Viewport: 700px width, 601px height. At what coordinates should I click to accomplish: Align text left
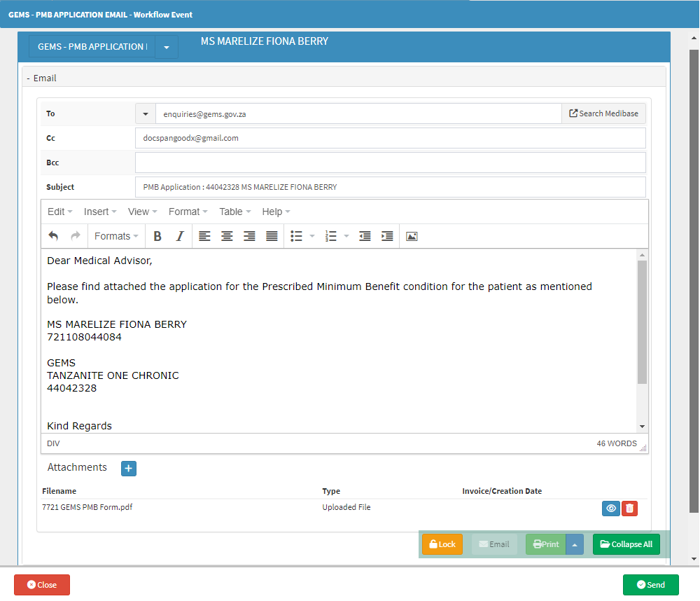pos(204,236)
